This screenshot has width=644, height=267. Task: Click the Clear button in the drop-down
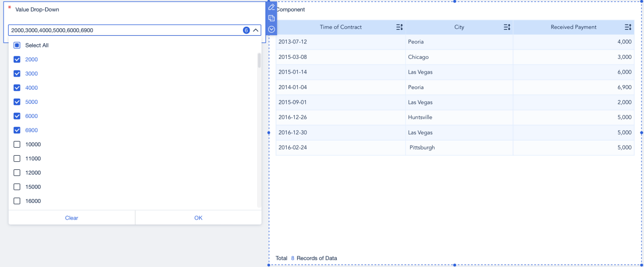(71, 218)
